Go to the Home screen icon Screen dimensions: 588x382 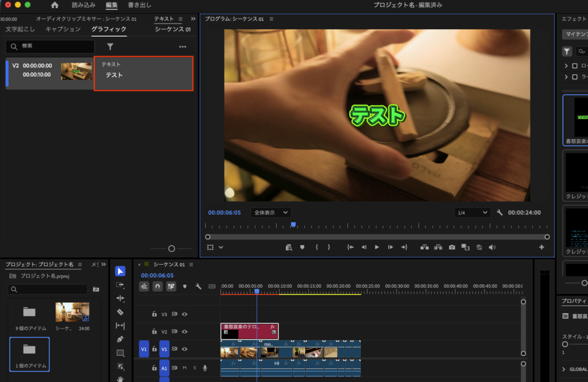tap(55, 5)
